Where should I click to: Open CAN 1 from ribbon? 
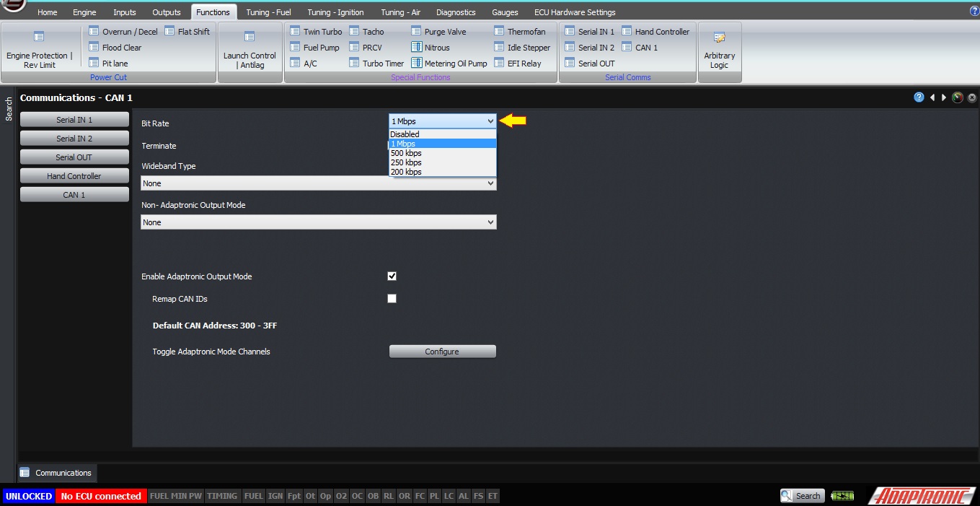[640, 48]
